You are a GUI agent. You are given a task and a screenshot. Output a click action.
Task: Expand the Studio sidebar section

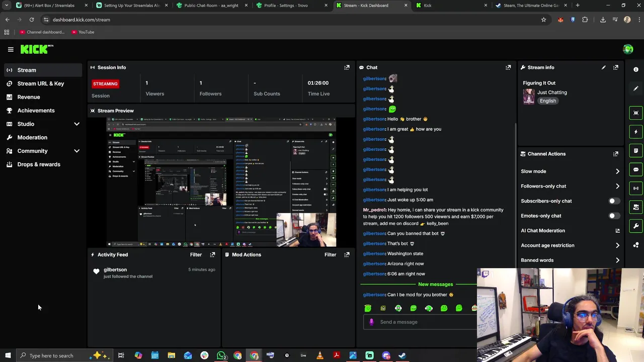point(76,124)
